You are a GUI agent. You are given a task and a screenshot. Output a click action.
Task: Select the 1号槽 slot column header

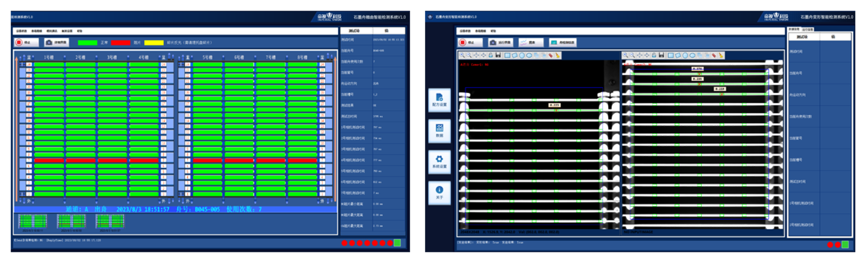[49, 57]
